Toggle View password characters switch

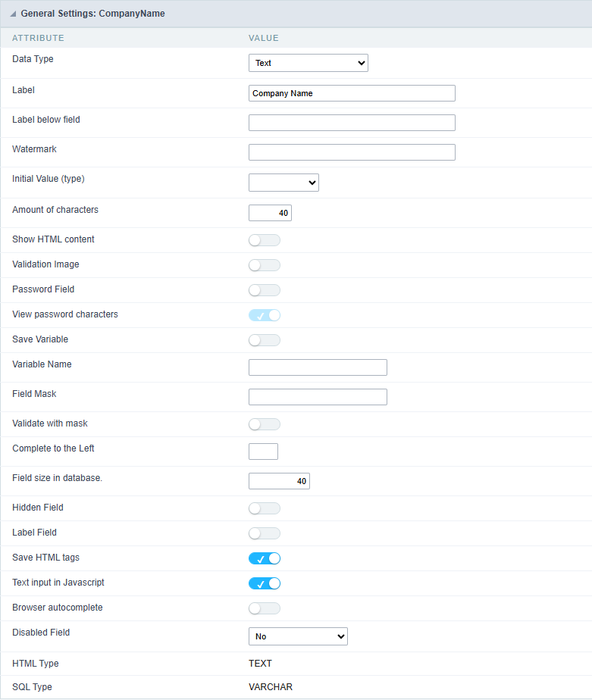coord(265,315)
